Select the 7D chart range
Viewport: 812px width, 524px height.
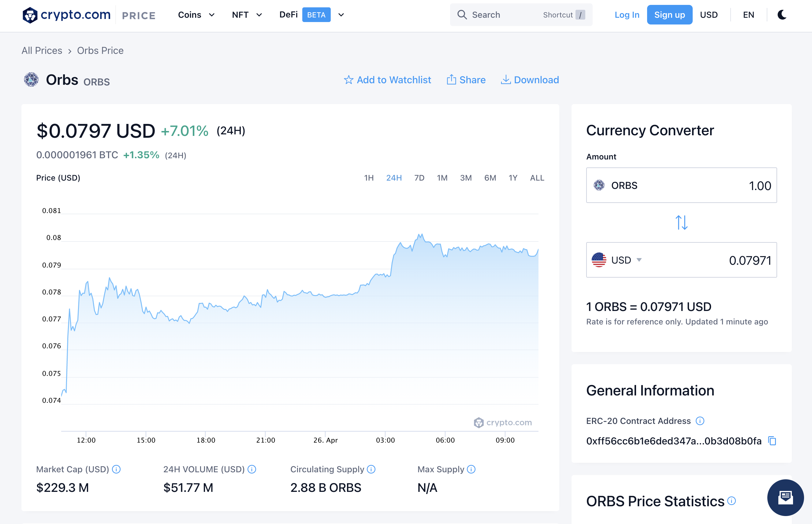point(419,178)
